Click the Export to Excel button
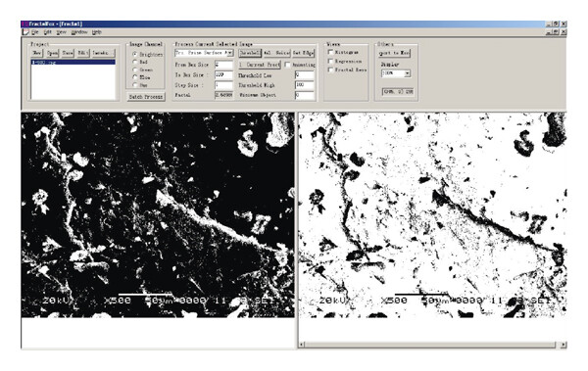Image resolution: width=588 pixels, height=371 pixels. [394, 53]
